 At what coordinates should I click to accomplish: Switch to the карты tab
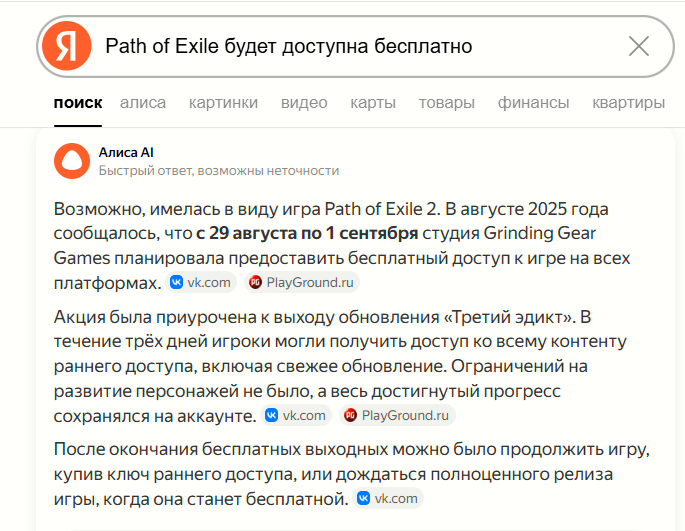pyautogui.click(x=373, y=103)
